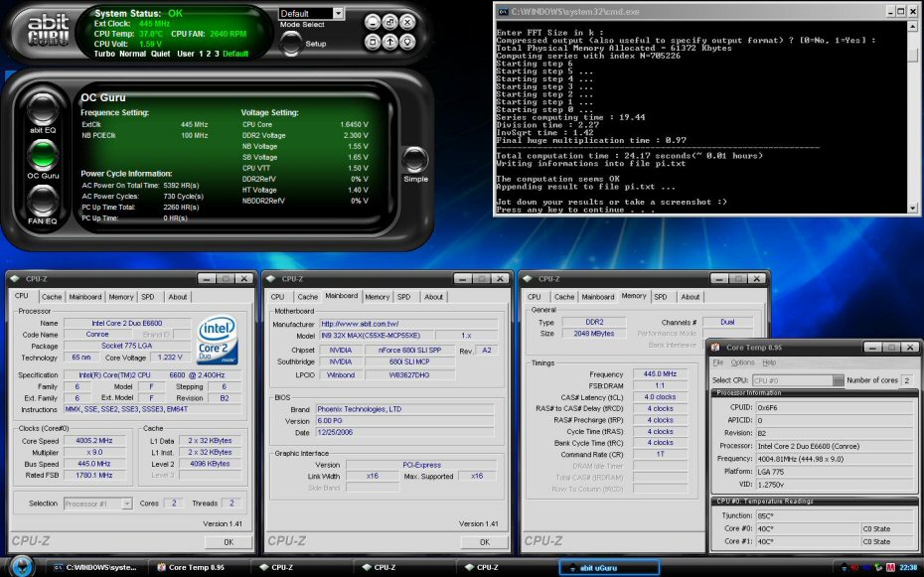Open the FAN EQ round button
The width and height of the screenshot is (924, 577).
tap(43, 201)
